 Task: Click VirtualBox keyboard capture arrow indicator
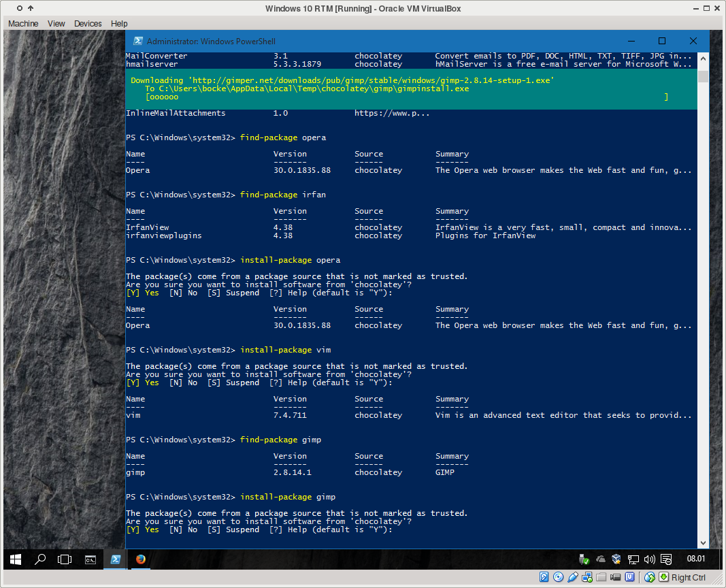click(x=664, y=577)
